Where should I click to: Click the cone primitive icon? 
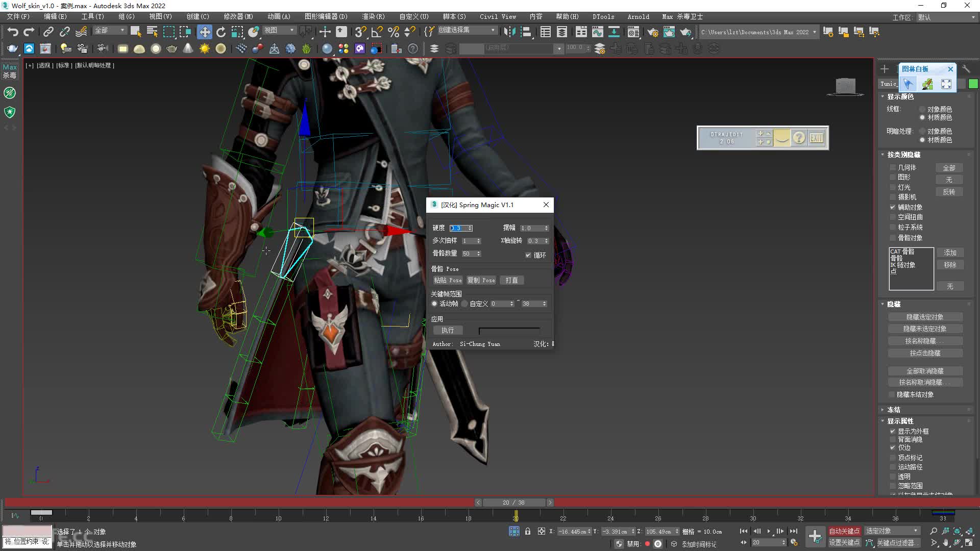[x=188, y=49]
